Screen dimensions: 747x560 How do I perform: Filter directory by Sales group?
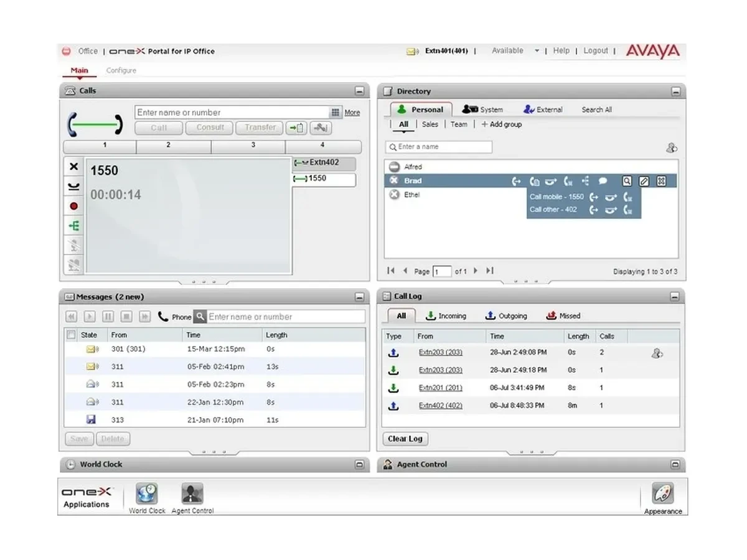tap(430, 124)
